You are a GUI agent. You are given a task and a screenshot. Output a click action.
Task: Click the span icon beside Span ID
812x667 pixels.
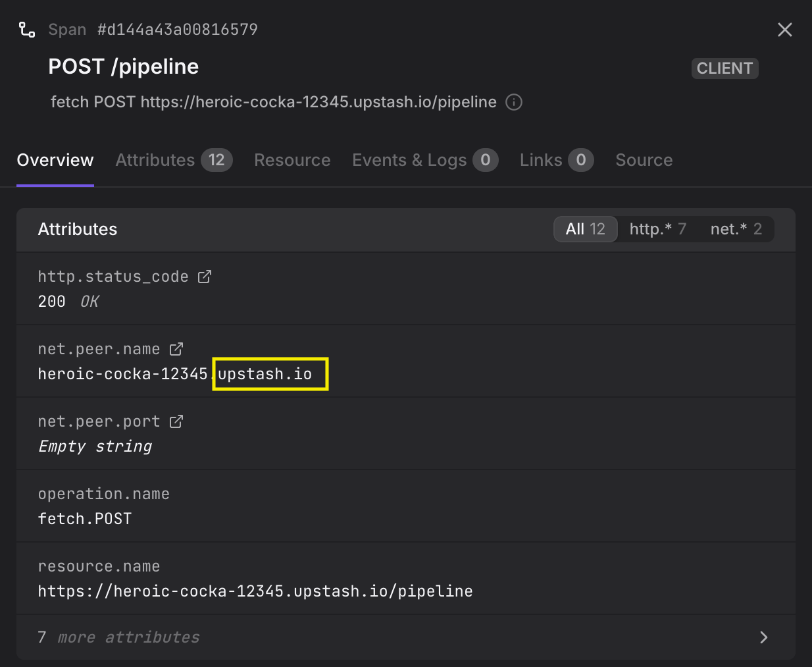(x=27, y=30)
